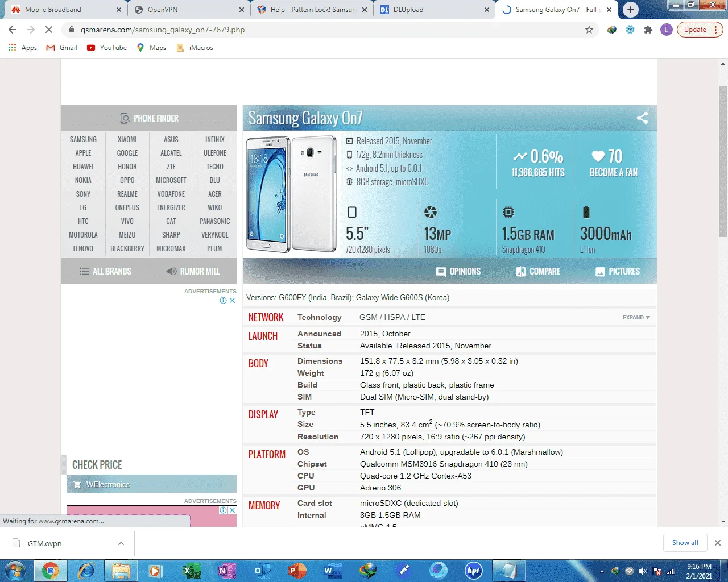Open Maps bookmark
Viewport: 728px width, 582px height.
click(151, 48)
